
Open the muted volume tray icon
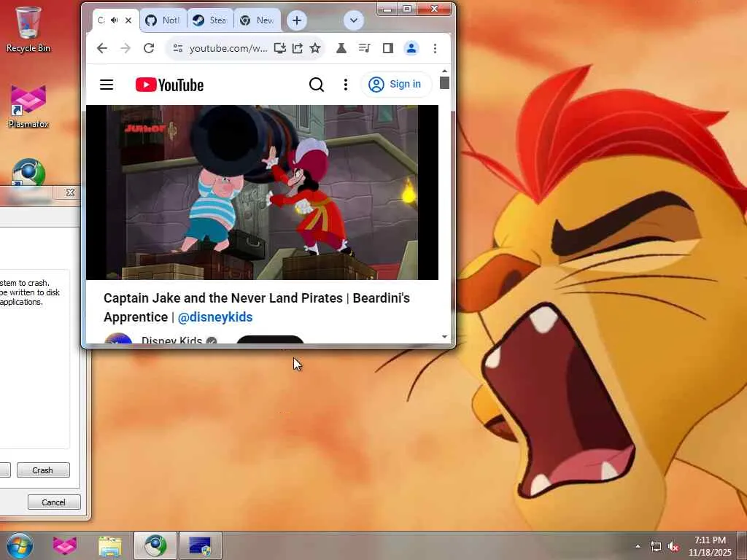(673, 547)
